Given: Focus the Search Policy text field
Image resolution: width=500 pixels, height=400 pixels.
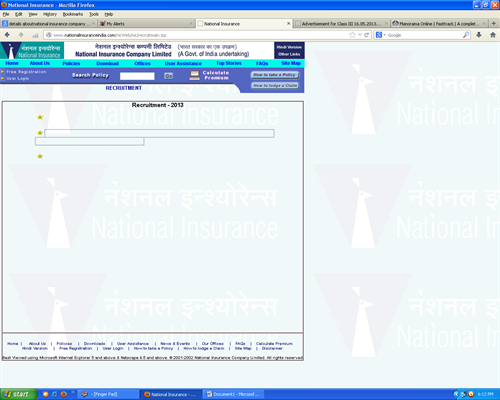Looking at the screenshot, I should click(137, 76).
